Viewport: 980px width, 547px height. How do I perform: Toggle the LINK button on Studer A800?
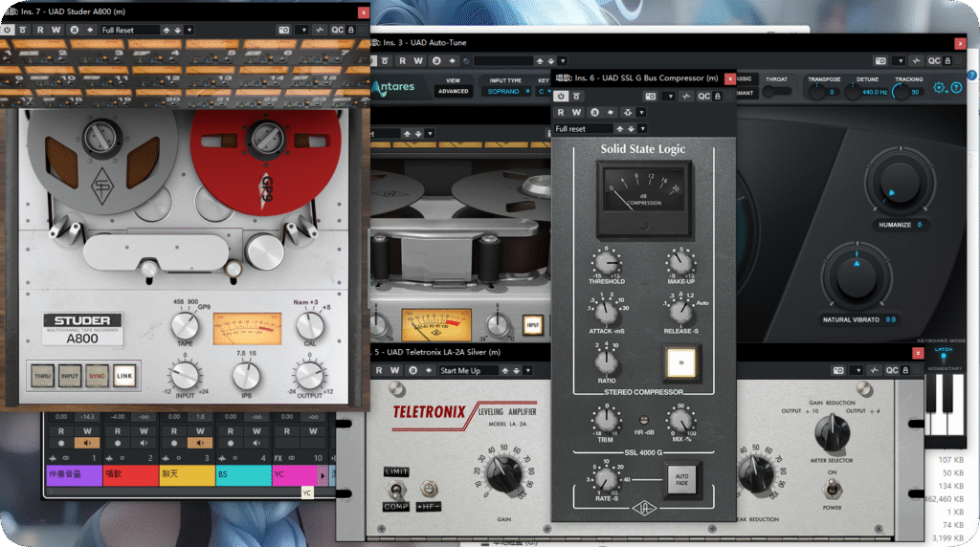124,376
